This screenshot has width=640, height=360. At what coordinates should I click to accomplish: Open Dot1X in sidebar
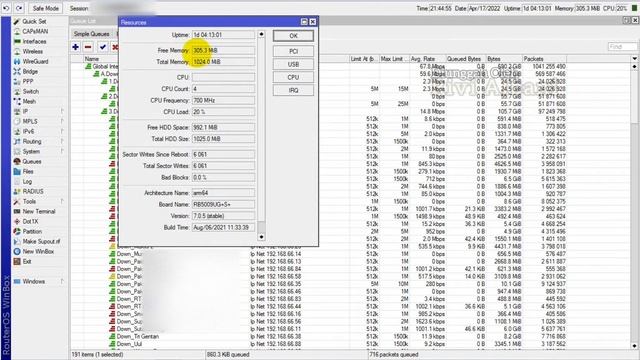(x=30, y=221)
